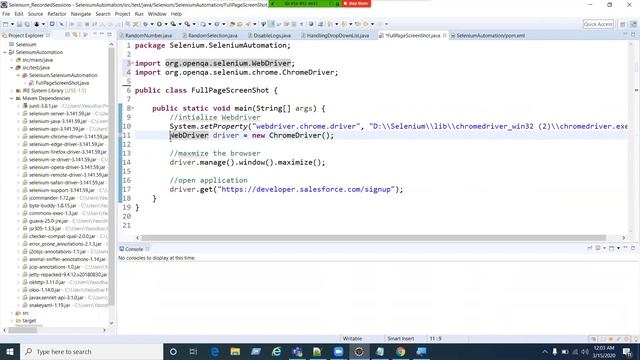Expand the JRE System Library node
This screenshot has width=640, height=360.
(12, 91)
